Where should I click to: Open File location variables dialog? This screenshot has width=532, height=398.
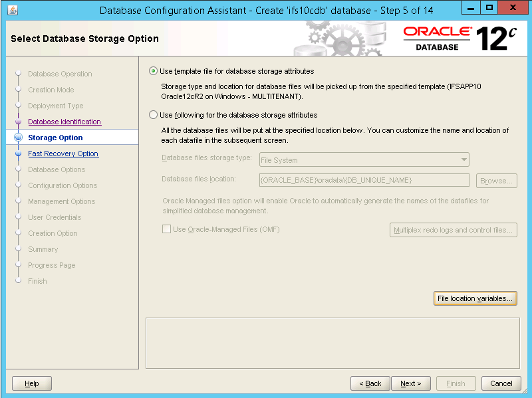pos(475,299)
